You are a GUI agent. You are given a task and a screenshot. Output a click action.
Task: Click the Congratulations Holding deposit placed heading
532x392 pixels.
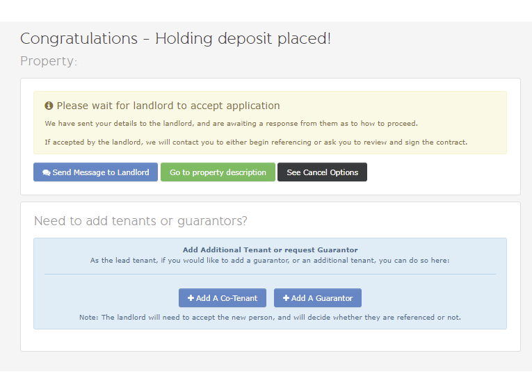pos(175,39)
